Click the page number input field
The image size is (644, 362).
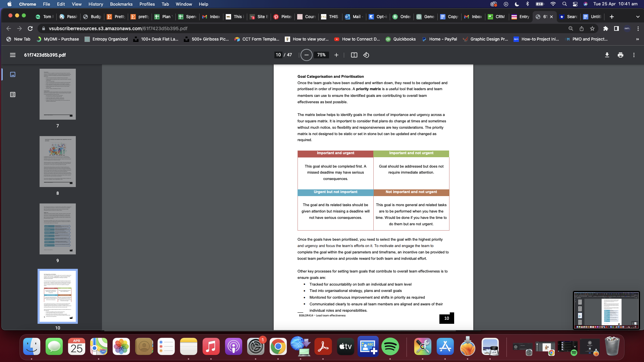point(278,55)
